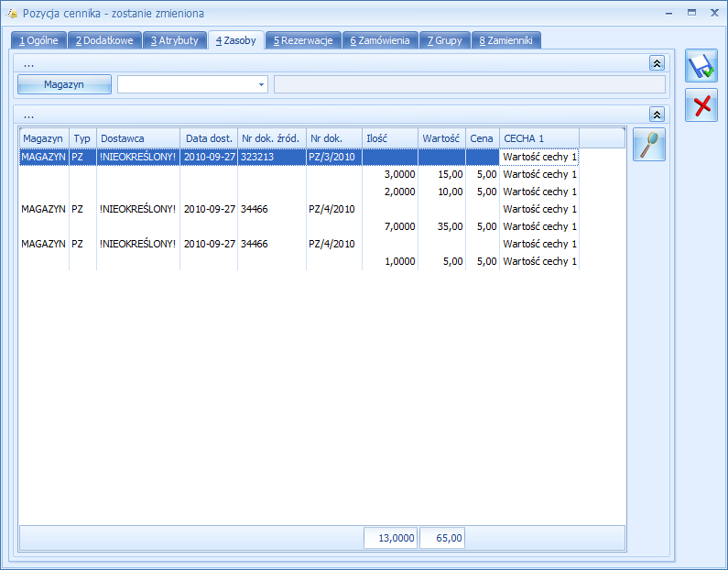Switch to the 2 Dodatkowe tab
The image size is (728, 570).
(x=104, y=40)
